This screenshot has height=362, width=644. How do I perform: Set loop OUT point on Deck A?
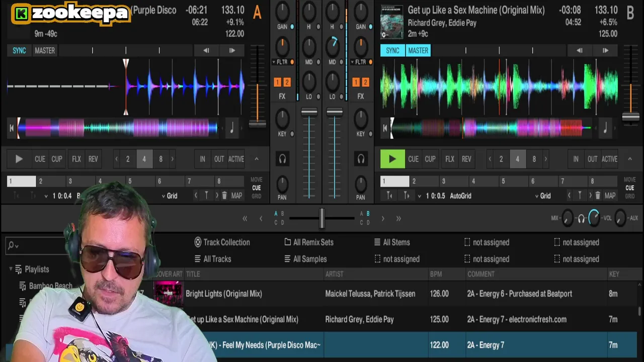(x=219, y=159)
